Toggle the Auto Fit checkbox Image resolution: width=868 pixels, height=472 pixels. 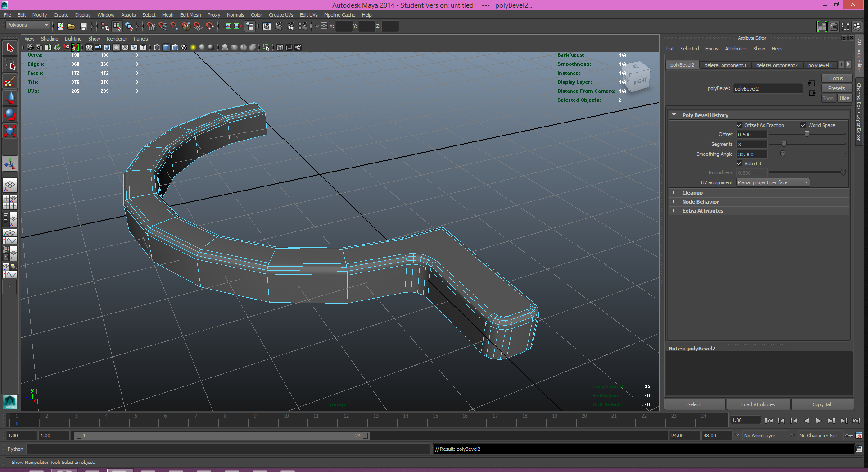pos(739,163)
